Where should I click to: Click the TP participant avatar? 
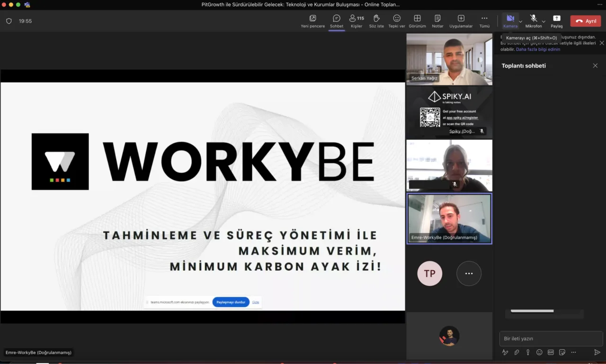click(x=430, y=273)
